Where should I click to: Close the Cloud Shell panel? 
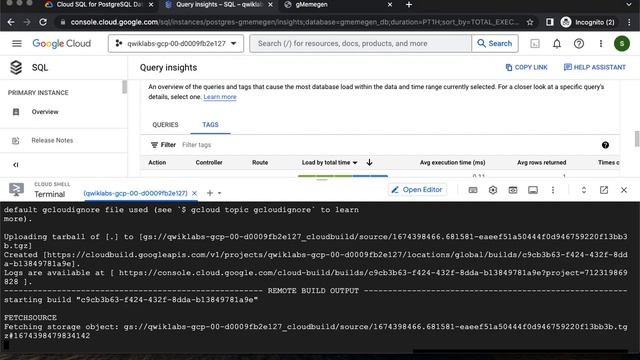(x=624, y=190)
